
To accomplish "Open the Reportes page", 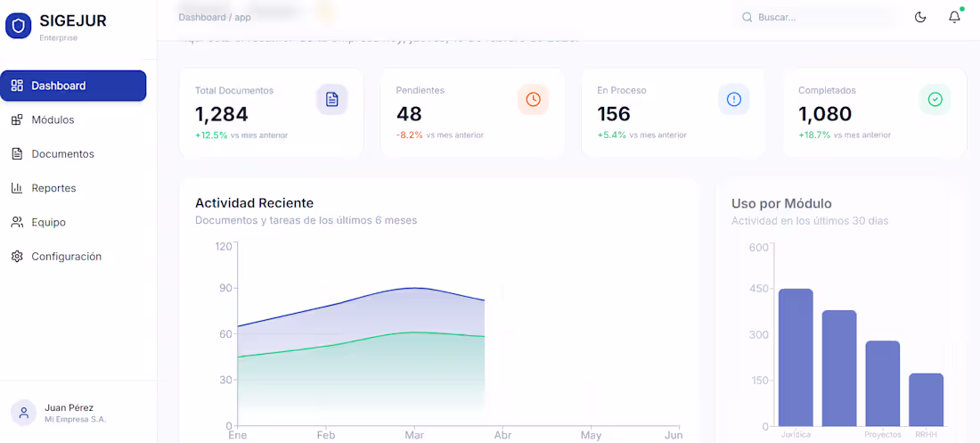I will pos(73,188).
